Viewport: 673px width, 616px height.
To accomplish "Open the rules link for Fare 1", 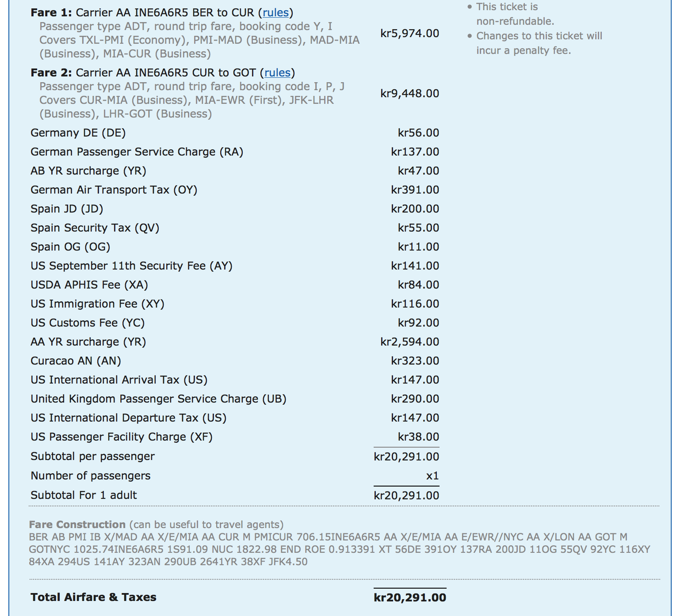I will pyautogui.click(x=275, y=13).
